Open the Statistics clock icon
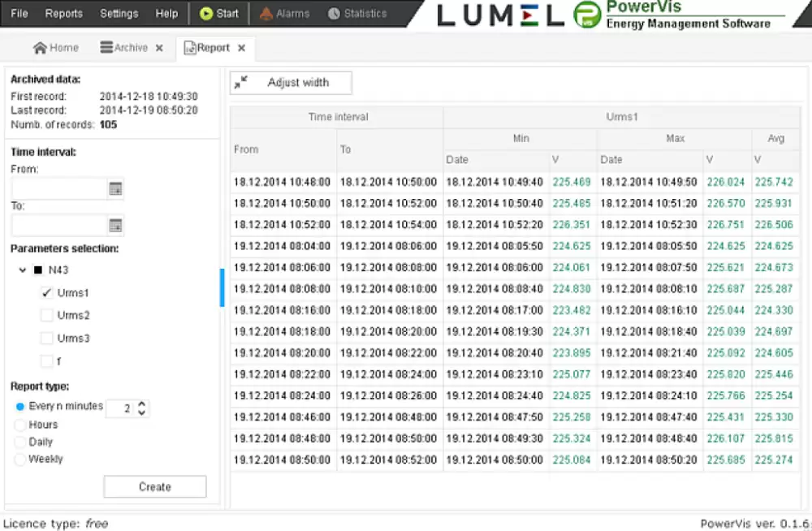Screen dimensions: 812x531 [x=334, y=13]
